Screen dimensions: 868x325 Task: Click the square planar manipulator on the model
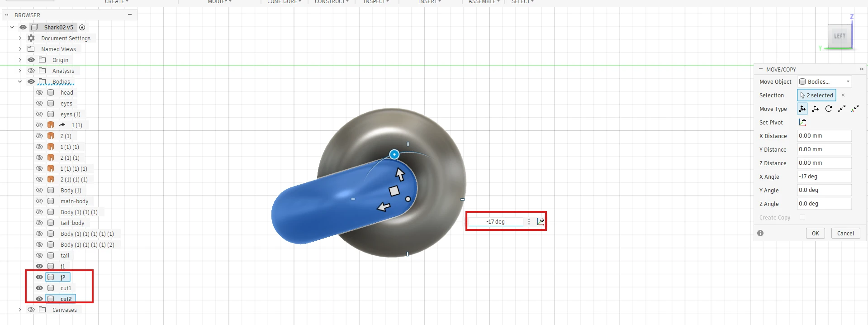(394, 191)
